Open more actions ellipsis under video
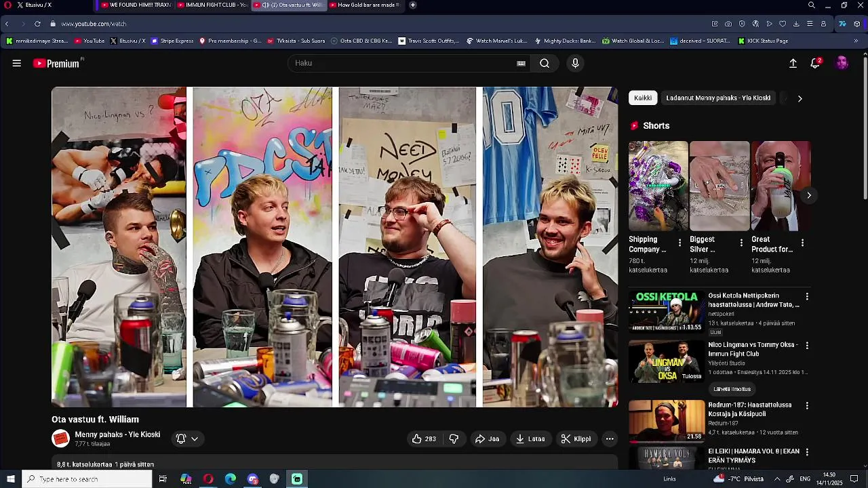 [x=610, y=439]
